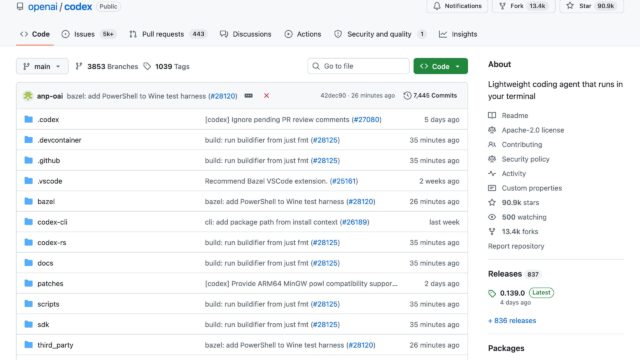Image resolution: width=640 pixels, height=360 pixels.
Task: Click the commit hash 42dec90
Action: pos(333,96)
